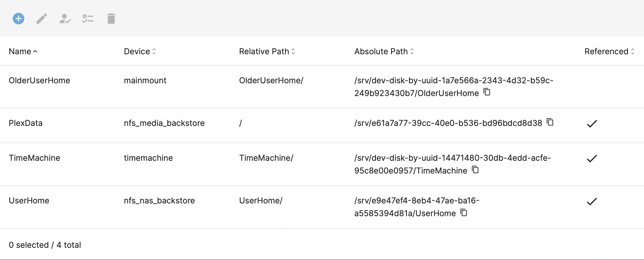
Task: Select the UserHome shared folder row
Action: (x=322, y=207)
